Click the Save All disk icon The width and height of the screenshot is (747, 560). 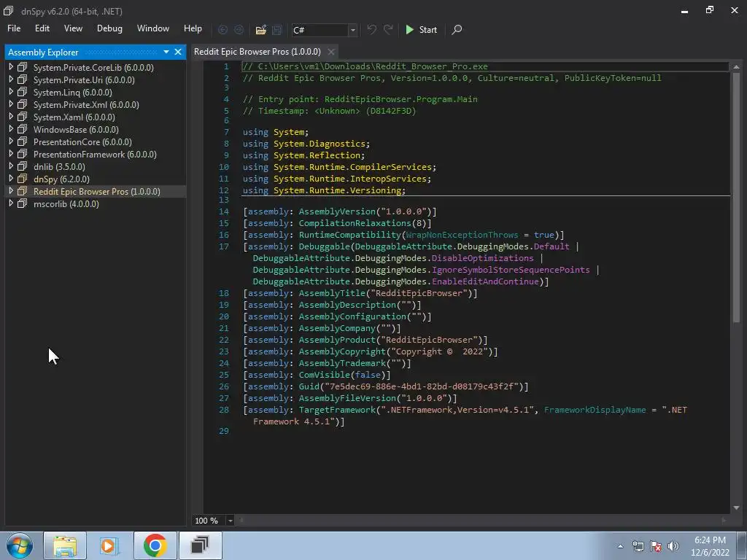[276, 29]
